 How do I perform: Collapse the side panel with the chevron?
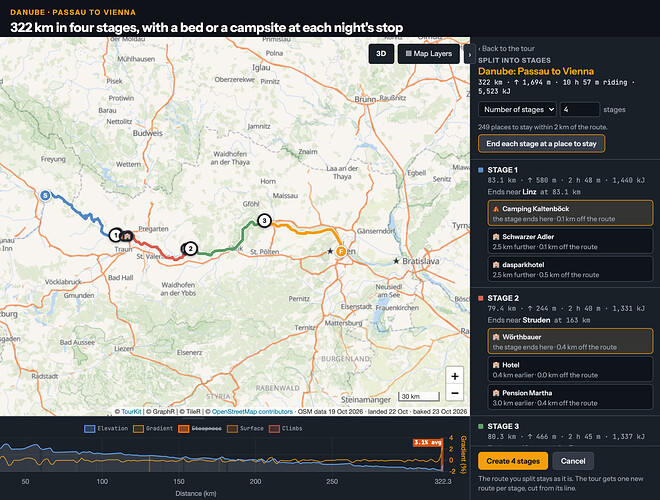pos(469,54)
